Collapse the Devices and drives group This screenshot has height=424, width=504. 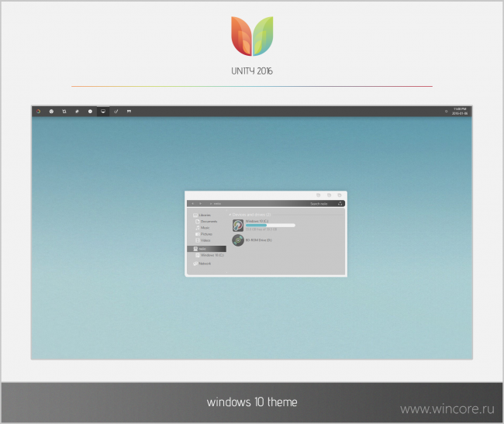230,215
